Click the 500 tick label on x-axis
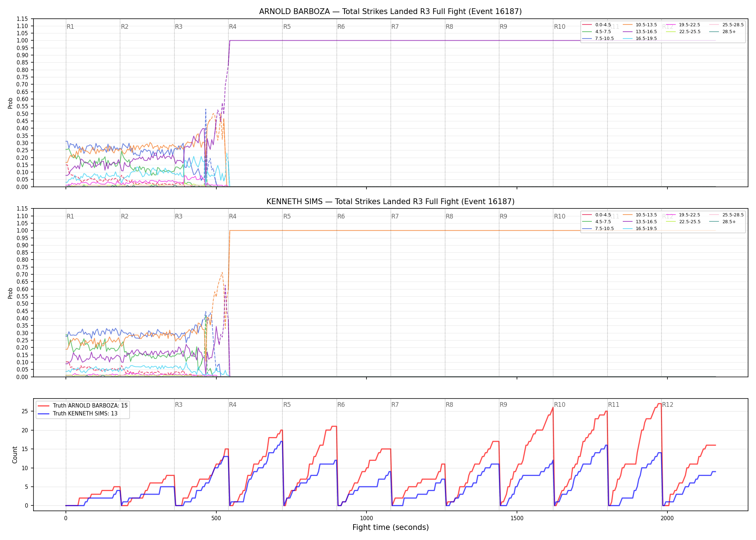756x540 pixels. (216, 518)
